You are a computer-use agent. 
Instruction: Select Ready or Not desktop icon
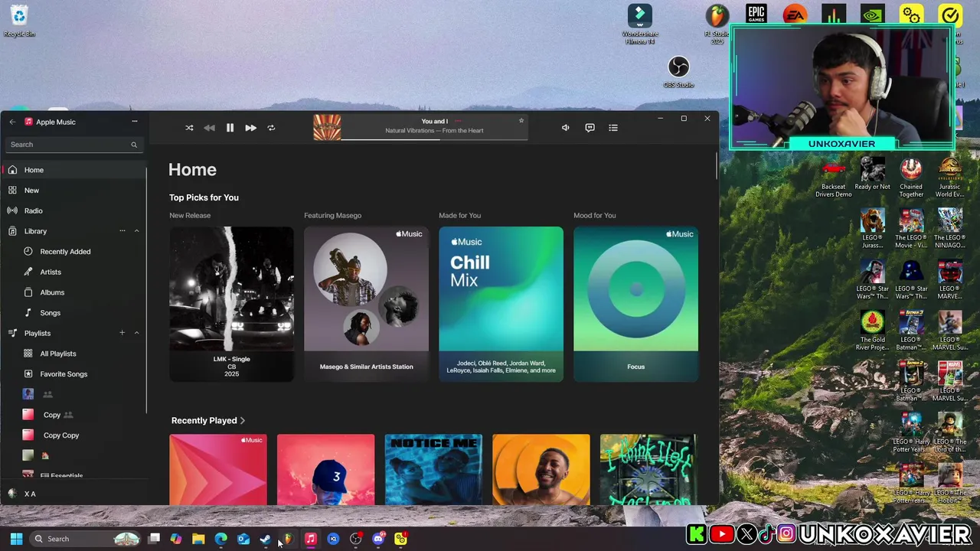872,174
